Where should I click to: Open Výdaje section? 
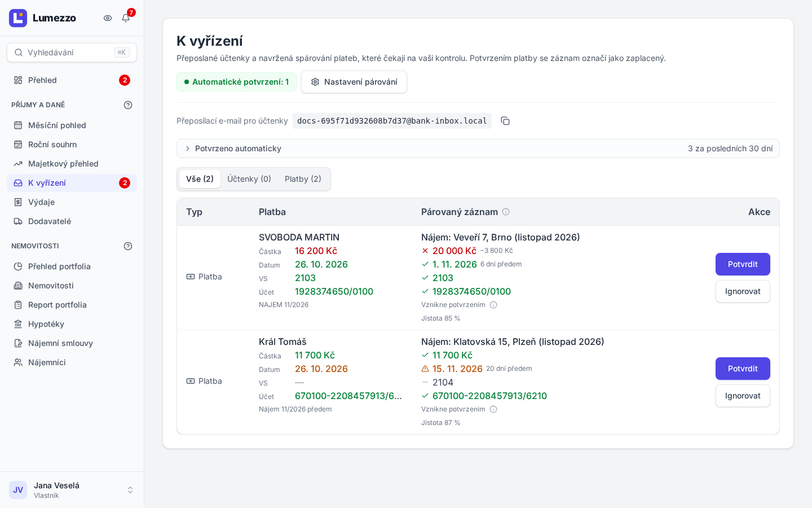pos(72,202)
